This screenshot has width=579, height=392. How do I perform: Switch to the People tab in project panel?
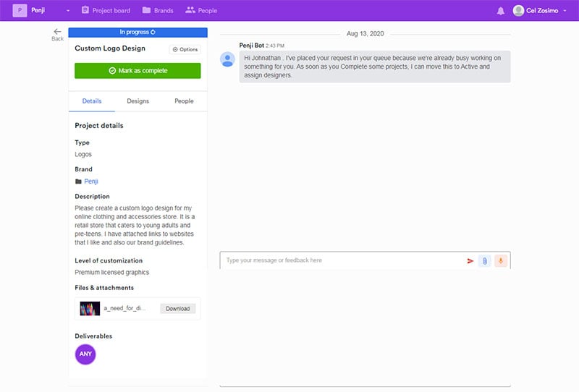[184, 101]
